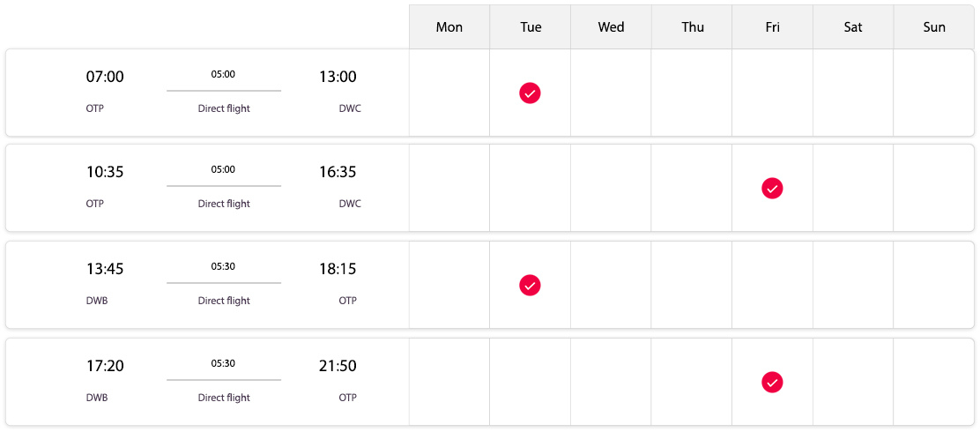Click the 07:00 departure time
980x432 pixels.
105,77
